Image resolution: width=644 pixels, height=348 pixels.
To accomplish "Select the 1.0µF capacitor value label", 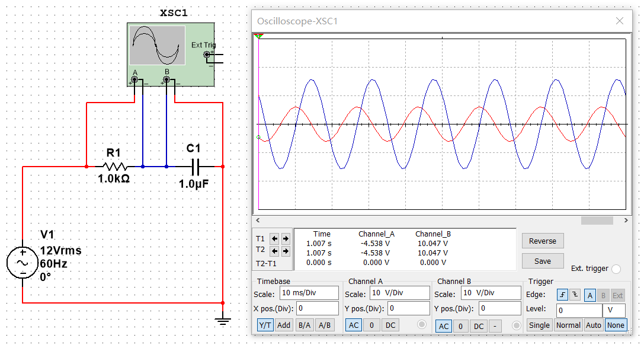I will click(194, 184).
